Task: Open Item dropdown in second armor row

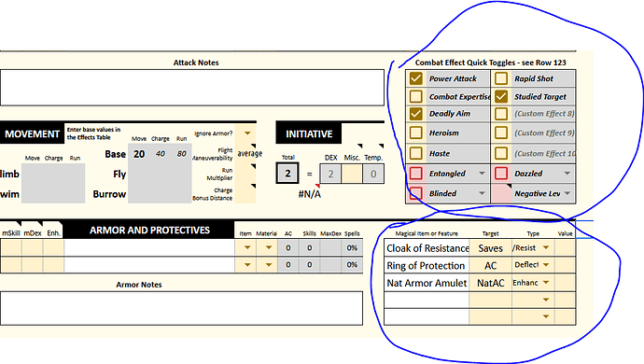Action: 247,265
